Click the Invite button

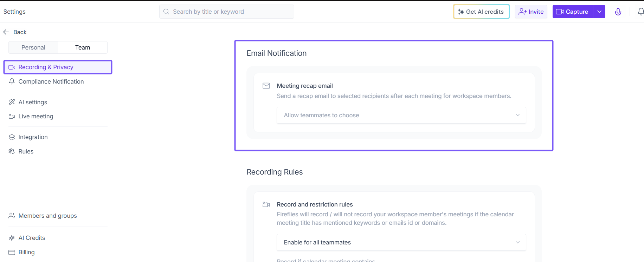point(531,12)
